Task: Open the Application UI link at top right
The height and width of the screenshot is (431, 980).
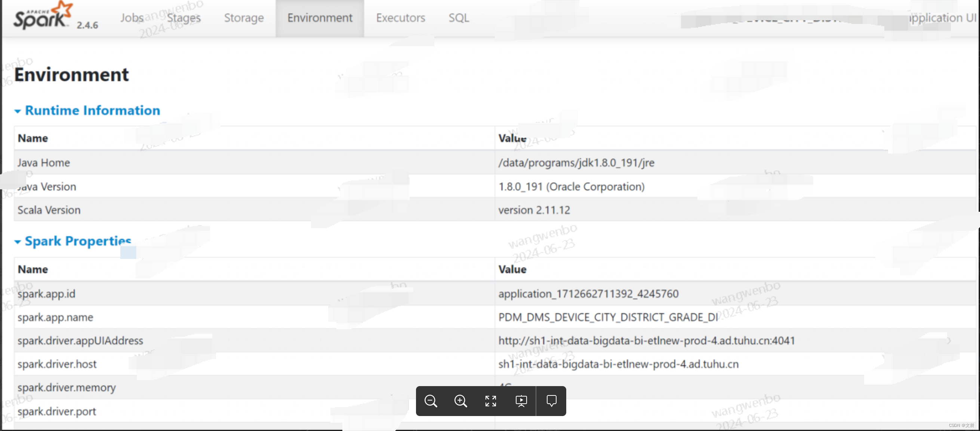Action: point(943,18)
